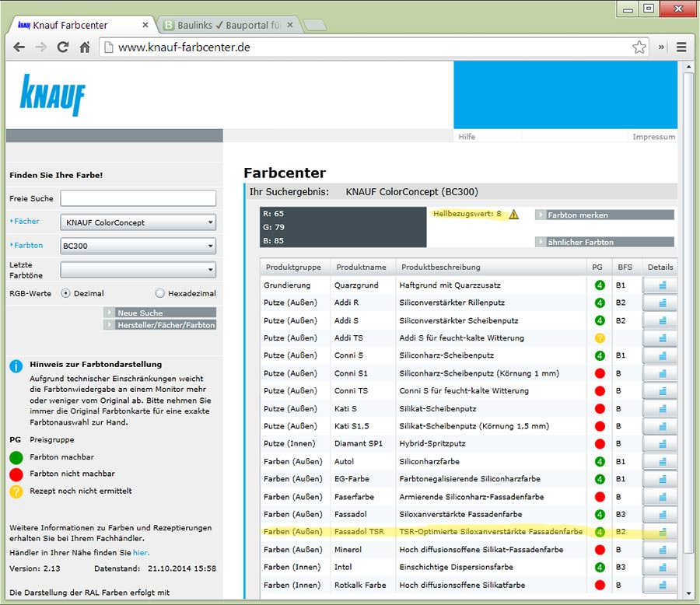The width and height of the screenshot is (700, 605).
Task: Select the Dezimal RGB option
Action: [x=65, y=293]
